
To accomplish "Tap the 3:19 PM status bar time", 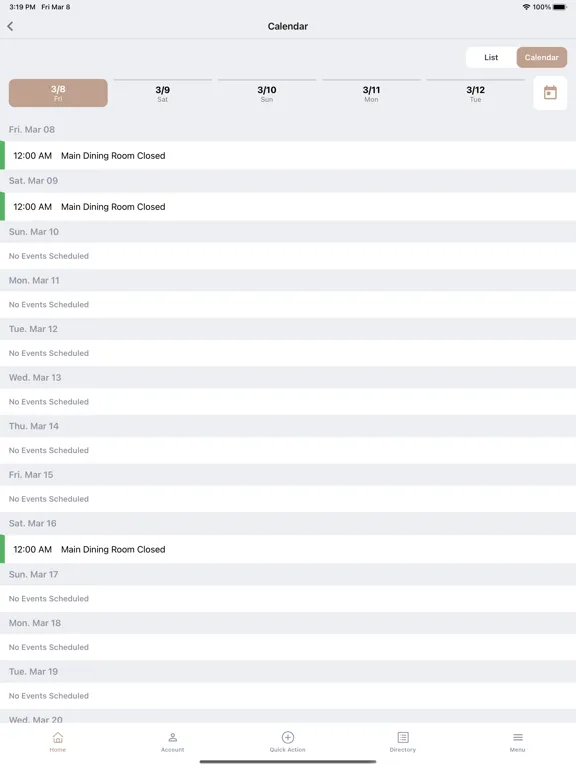I will click(22, 7).
